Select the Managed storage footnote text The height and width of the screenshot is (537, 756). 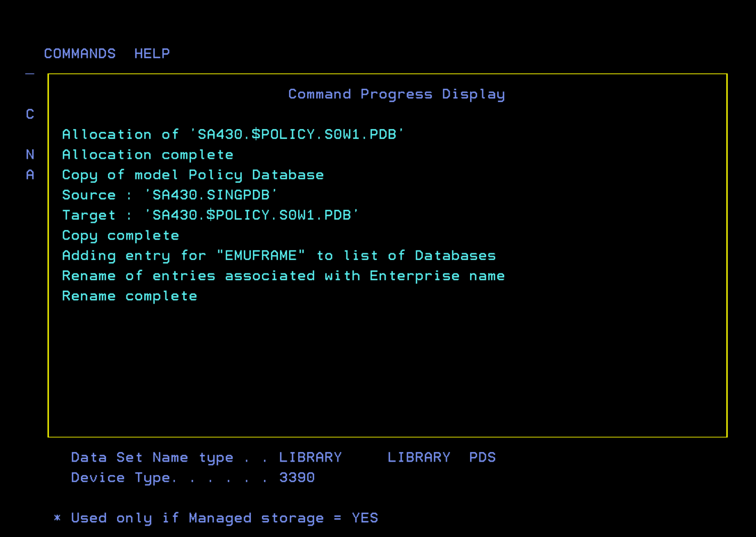coord(217,518)
